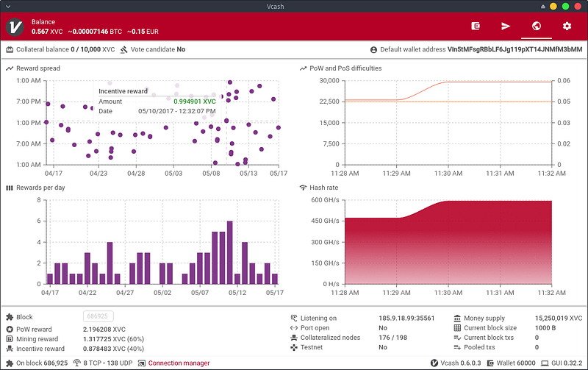This screenshot has width=588, height=370.
Task: Click the Listening on ear icon
Action: tap(294, 318)
